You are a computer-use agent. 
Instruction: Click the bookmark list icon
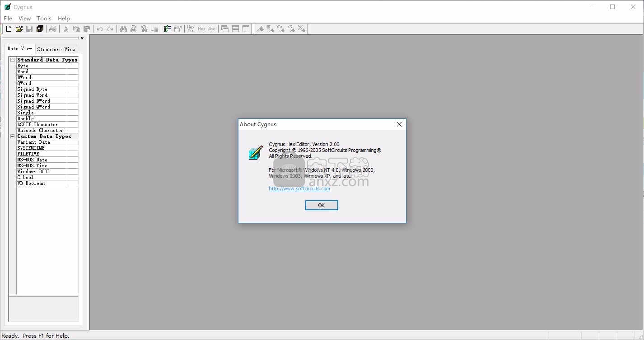point(271,29)
